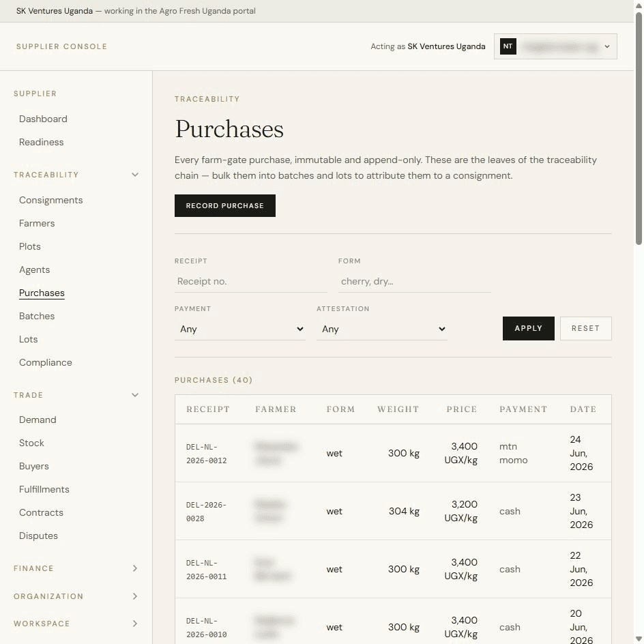Click the Farmer column header
This screenshot has height=644, width=644.
276,409
